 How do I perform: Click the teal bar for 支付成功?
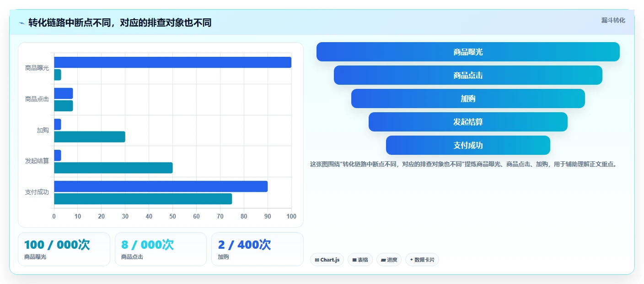tap(143, 199)
